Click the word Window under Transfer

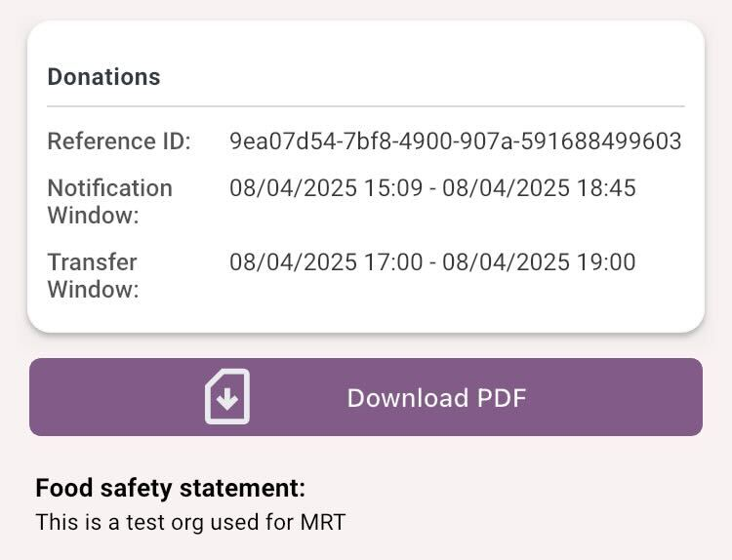[x=94, y=290]
